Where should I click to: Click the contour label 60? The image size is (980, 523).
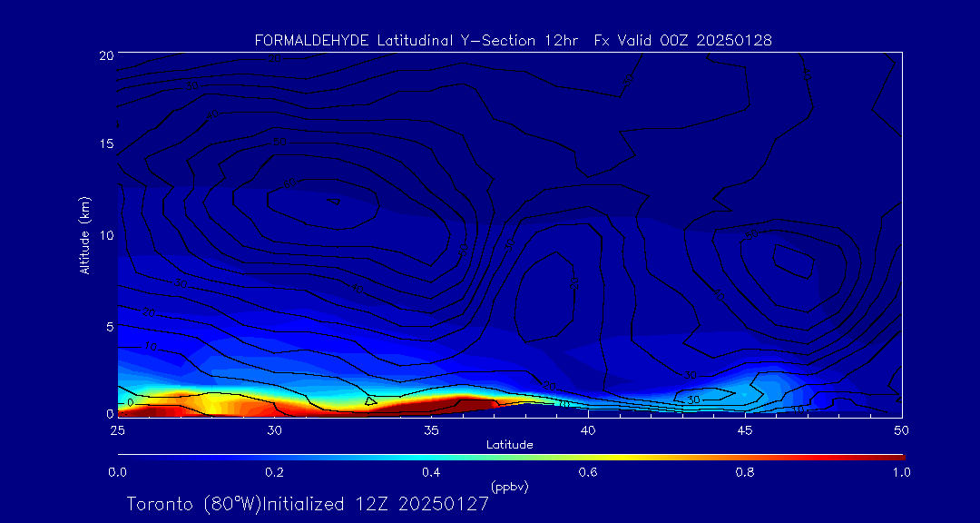290,183
